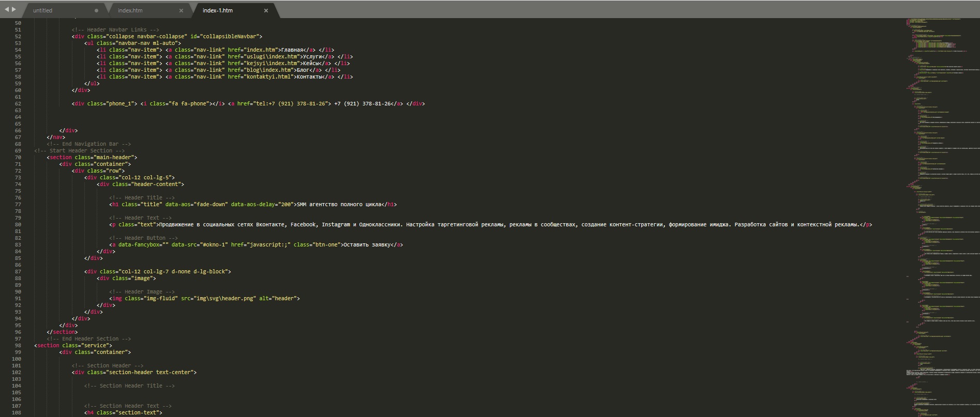This screenshot has height=417, width=980.
Task: Click the 'Оставить заявку' button text
Action: click(x=367, y=245)
